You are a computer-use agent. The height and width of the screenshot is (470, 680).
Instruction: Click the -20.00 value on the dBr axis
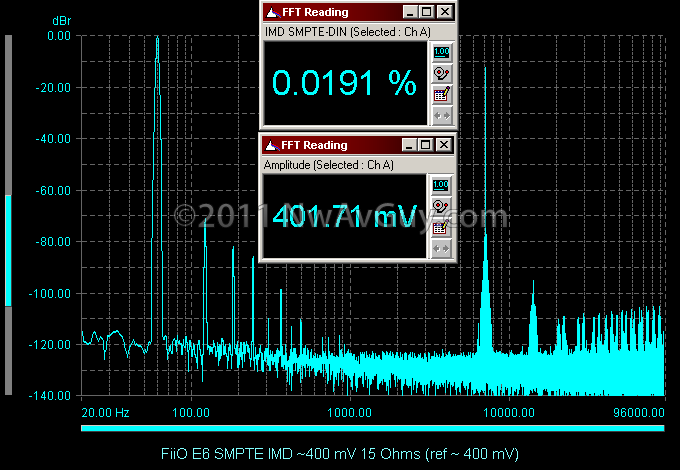(x=53, y=88)
